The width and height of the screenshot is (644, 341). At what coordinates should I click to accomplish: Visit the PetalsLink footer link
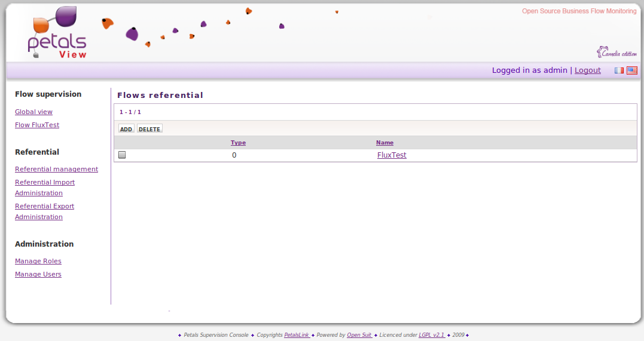tap(297, 335)
